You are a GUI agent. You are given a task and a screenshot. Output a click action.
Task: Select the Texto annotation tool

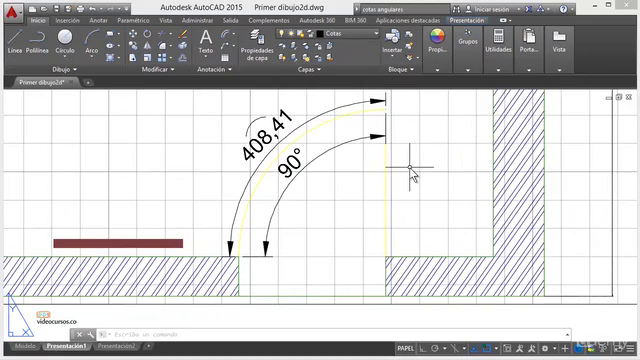tap(206, 42)
